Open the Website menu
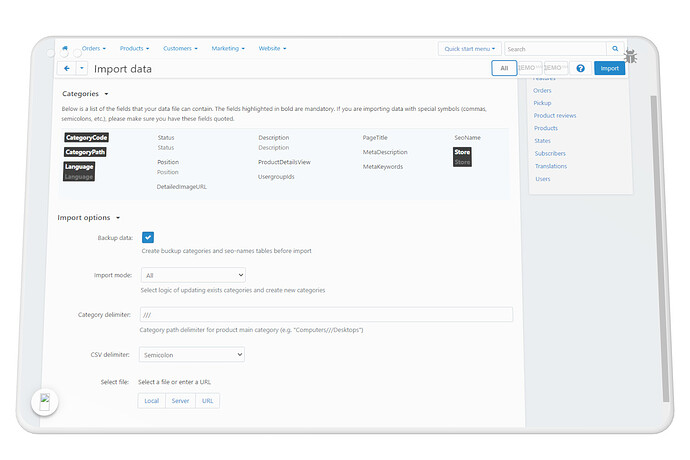690x460 pixels. point(272,48)
